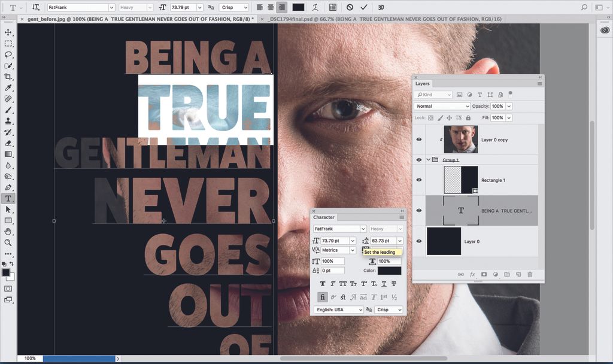
Task: Open the text Color swatch in Character panel
Action: [x=390, y=270]
